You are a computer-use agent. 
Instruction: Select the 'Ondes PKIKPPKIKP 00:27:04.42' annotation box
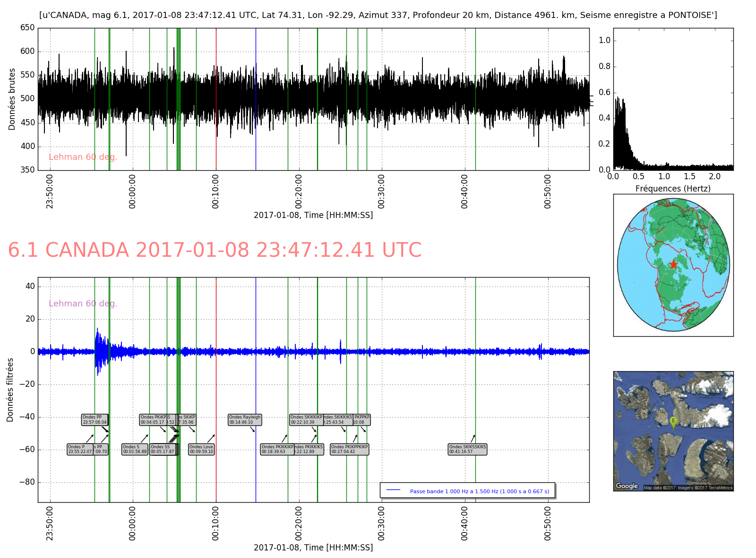(x=350, y=449)
